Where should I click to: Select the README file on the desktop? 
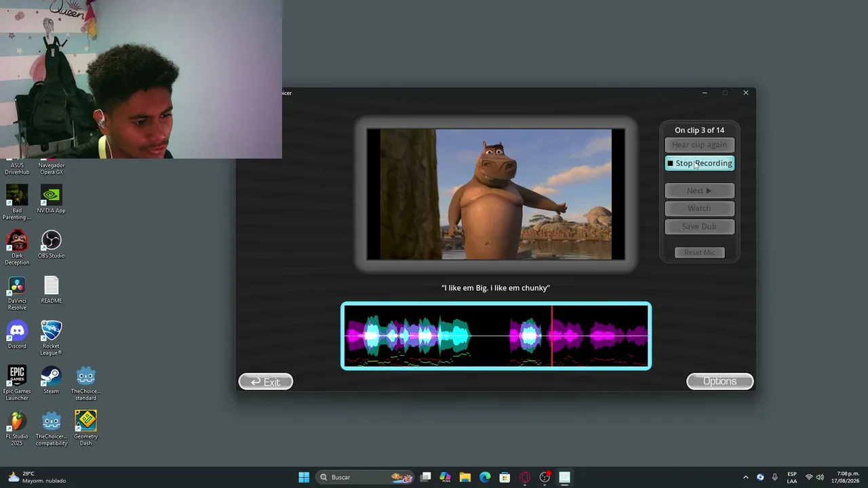(x=52, y=289)
